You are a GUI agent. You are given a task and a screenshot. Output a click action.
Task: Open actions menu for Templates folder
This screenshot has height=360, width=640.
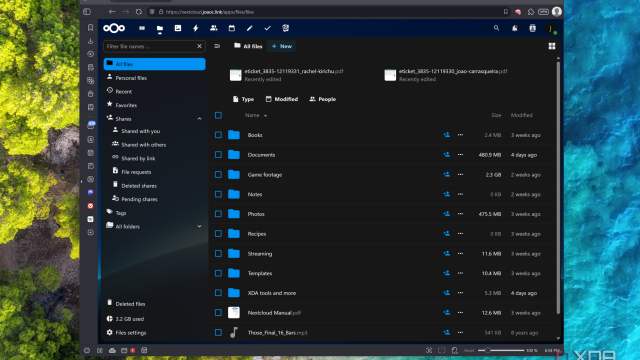(x=460, y=273)
